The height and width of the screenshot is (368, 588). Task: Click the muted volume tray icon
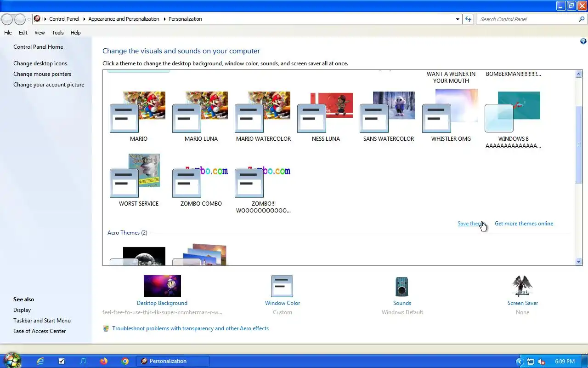pos(542,362)
